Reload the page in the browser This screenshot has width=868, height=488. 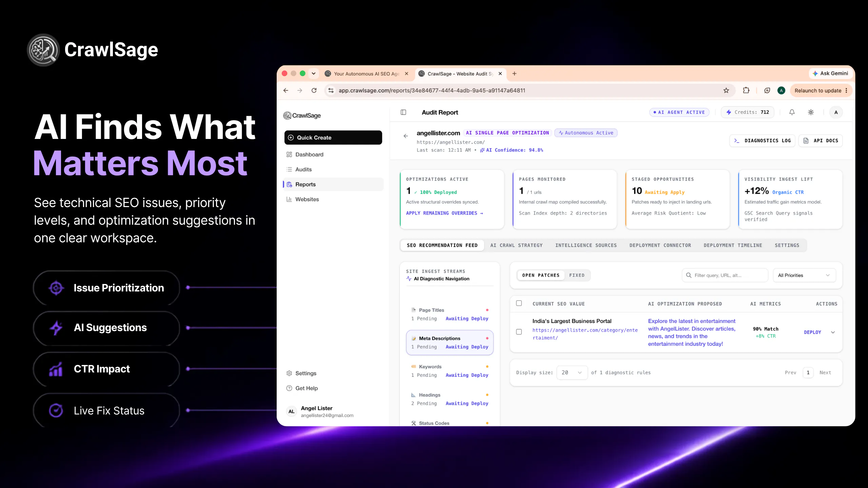(314, 90)
